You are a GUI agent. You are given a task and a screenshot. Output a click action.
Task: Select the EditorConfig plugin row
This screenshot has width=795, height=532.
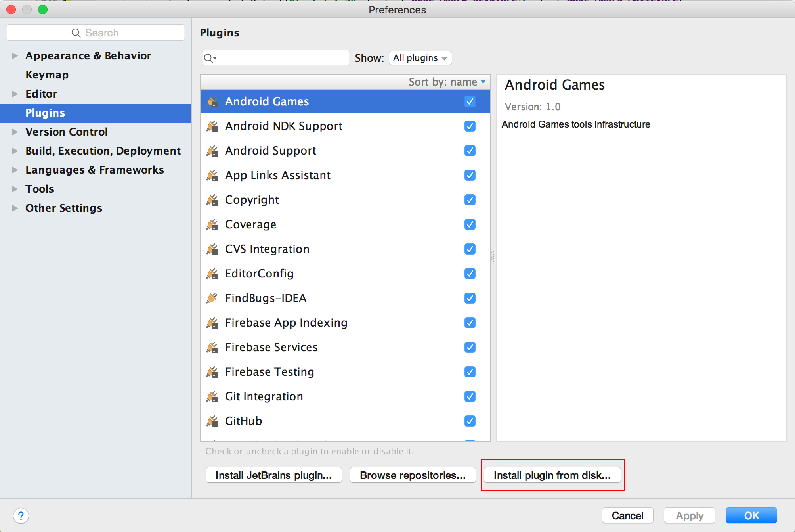[345, 274]
